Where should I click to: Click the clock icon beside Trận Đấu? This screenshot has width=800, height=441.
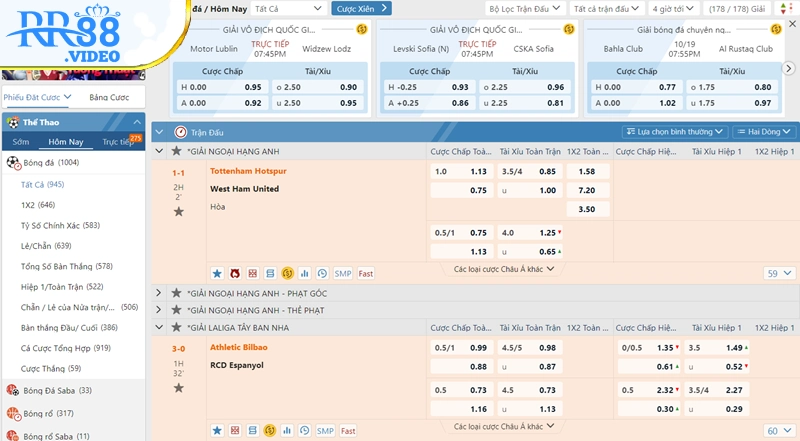tap(180, 132)
